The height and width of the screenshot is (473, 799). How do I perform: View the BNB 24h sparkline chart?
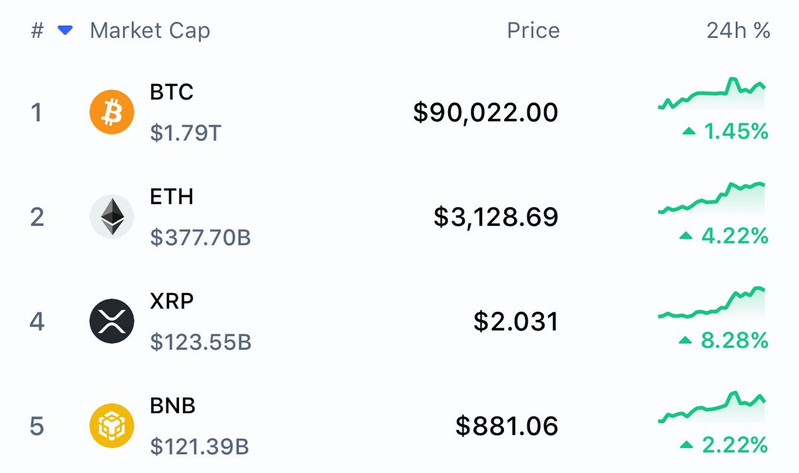click(712, 408)
